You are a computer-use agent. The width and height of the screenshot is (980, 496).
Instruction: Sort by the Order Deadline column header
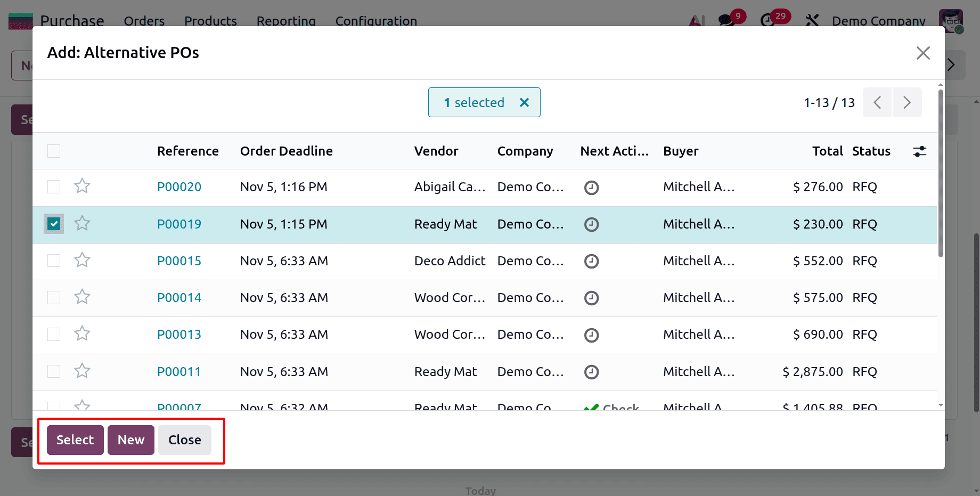coord(286,151)
